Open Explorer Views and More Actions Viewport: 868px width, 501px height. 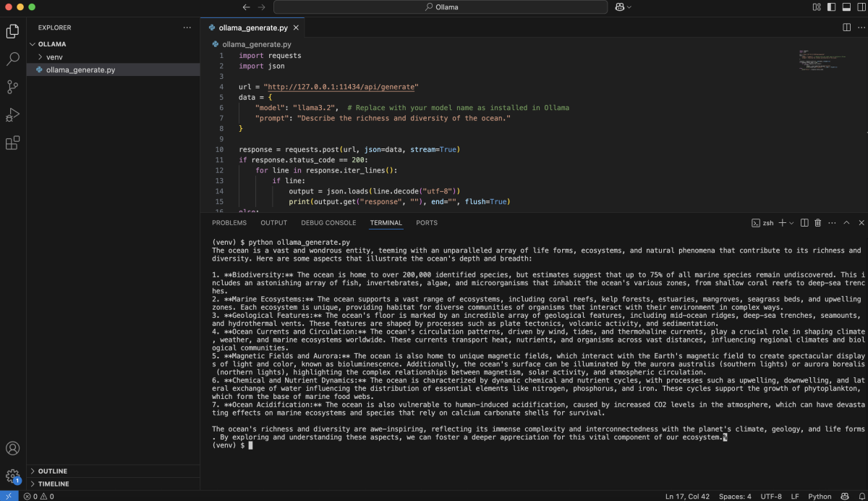187,28
